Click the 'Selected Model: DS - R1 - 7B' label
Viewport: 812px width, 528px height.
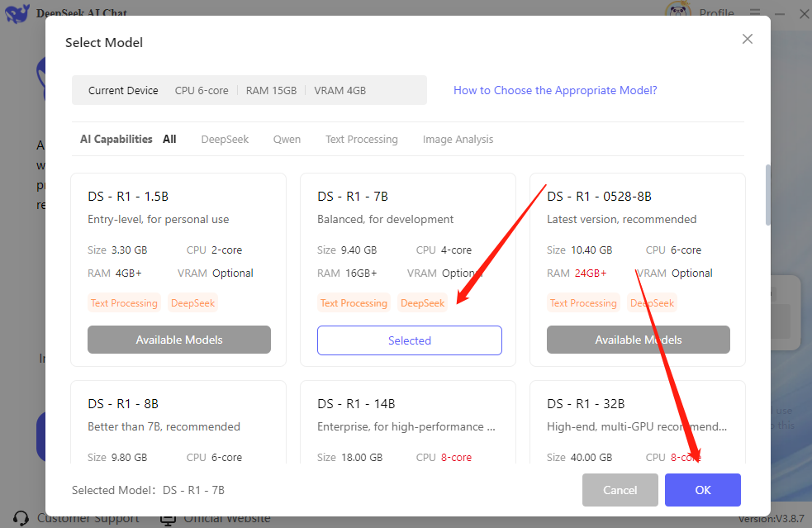pos(148,490)
